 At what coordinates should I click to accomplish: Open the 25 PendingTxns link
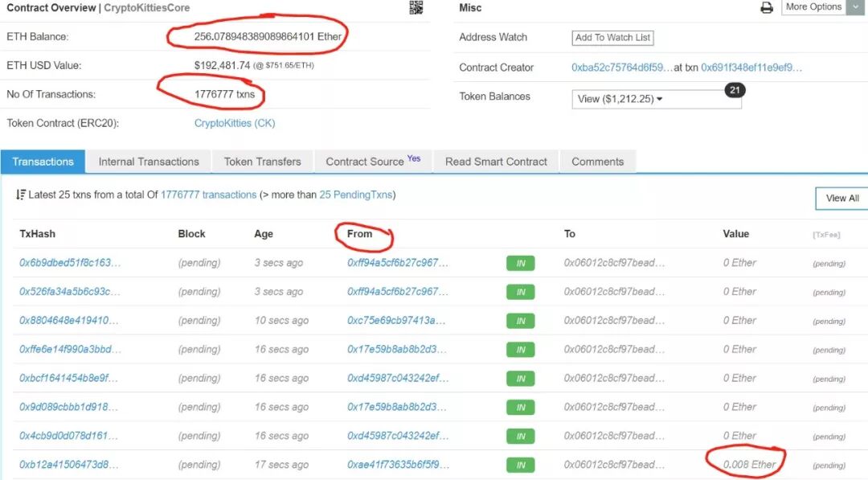point(355,195)
